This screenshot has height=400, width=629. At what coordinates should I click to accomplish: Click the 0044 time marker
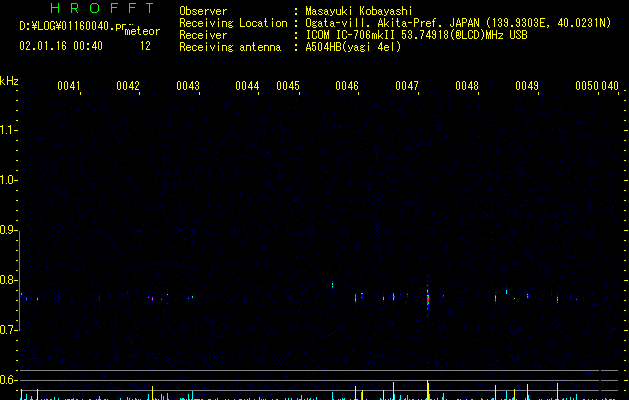tap(247, 86)
